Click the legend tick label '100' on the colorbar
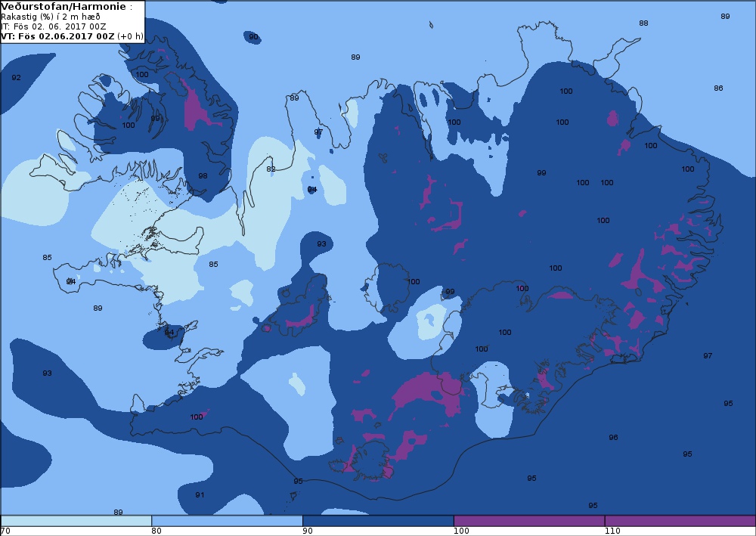The image size is (756, 536). click(x=461, y=531)
